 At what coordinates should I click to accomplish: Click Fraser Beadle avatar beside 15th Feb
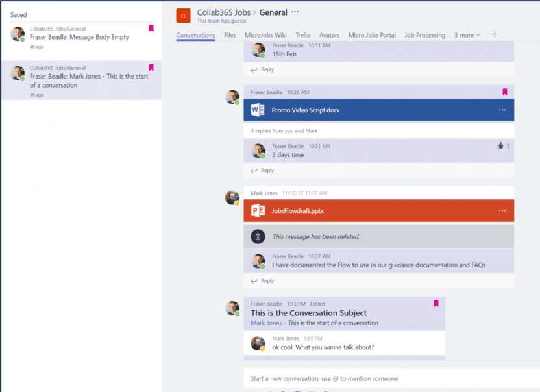pyautogui.click(x=258, y=50)
